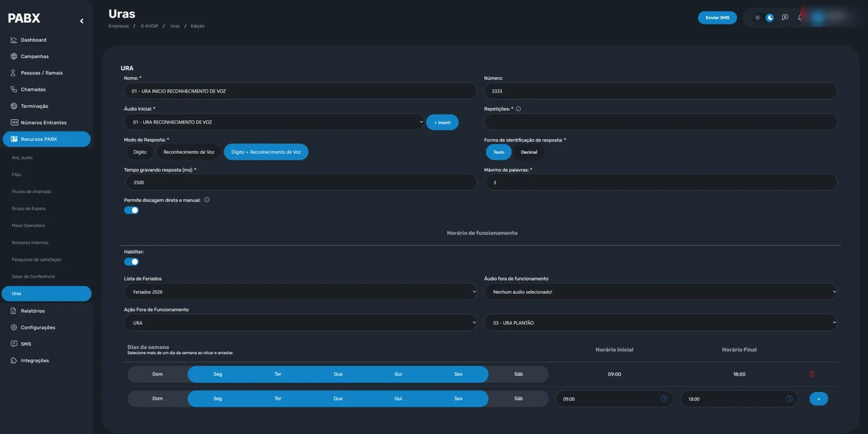Viewport: 868px width, 434px height.
Task: Click the Números Entrantes icon
Action: tap(14, 123)
